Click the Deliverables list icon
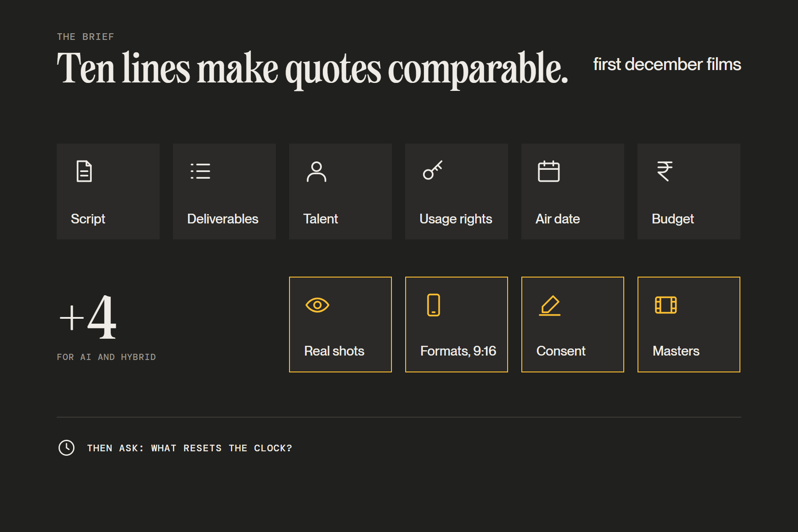This screenshot has height=532, width=798. click(x=200, y=171)
